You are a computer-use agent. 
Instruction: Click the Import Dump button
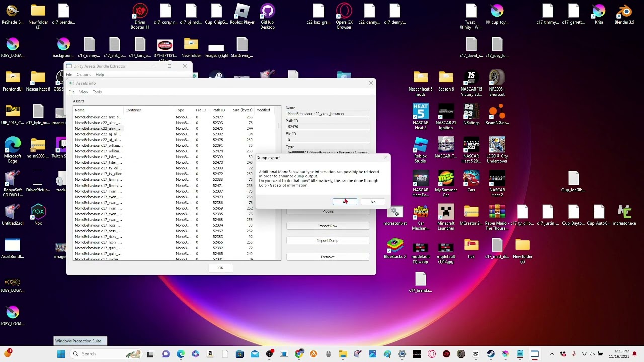pyautogui.click(x=328, y=241)
